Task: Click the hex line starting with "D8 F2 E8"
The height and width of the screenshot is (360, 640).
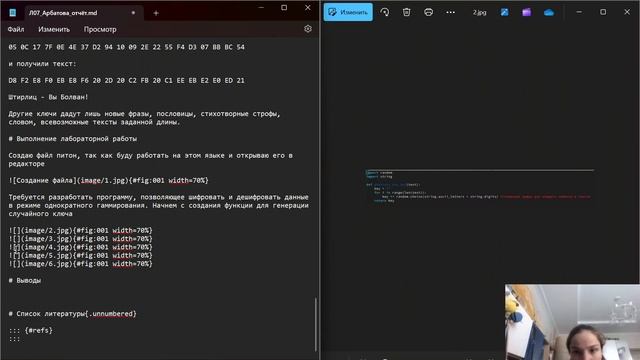Action: tap(127, 81)
